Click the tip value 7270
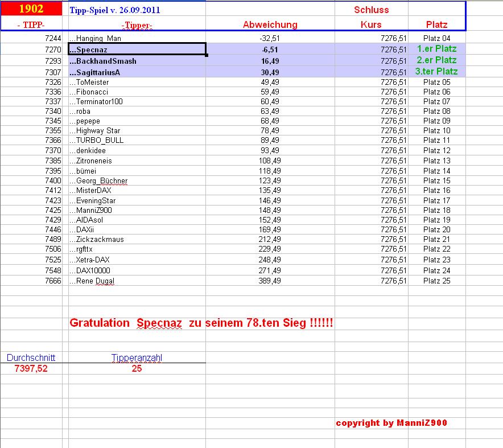 (x=53, y=50)
